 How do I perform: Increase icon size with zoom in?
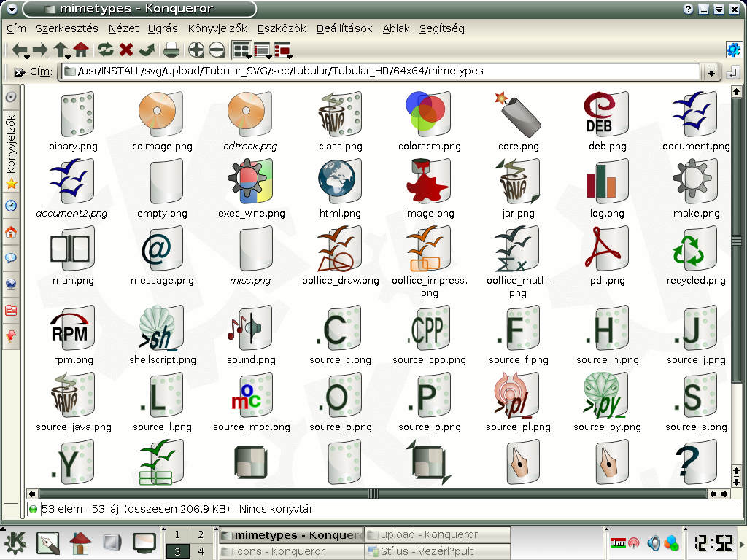(x=196, y=50)
